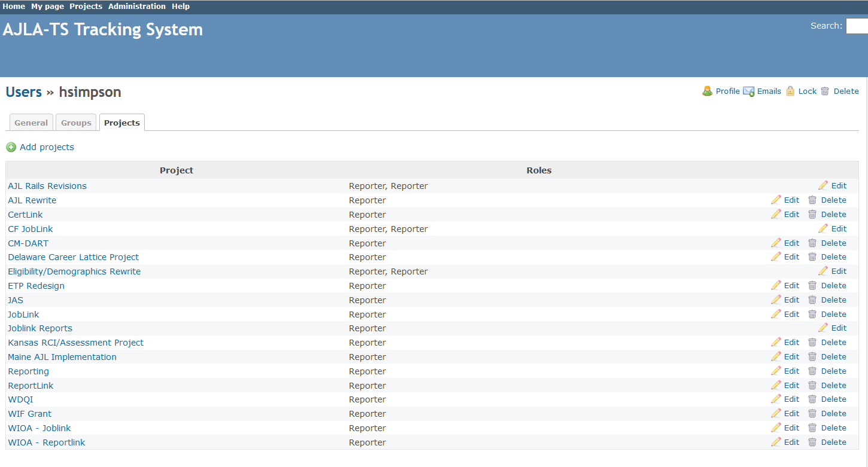This screenshot has width=868, height=467.
Task: Open the CF JobLink project link
Action: click(31, 229)
